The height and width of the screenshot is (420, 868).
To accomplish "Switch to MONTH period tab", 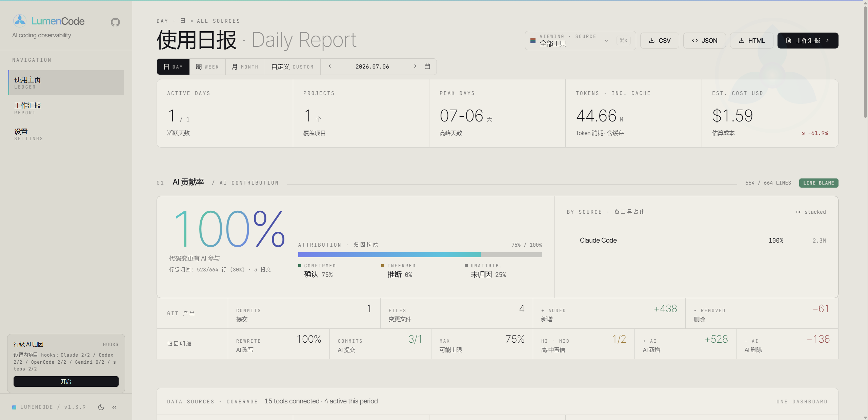I will click(x=245, y=67).
